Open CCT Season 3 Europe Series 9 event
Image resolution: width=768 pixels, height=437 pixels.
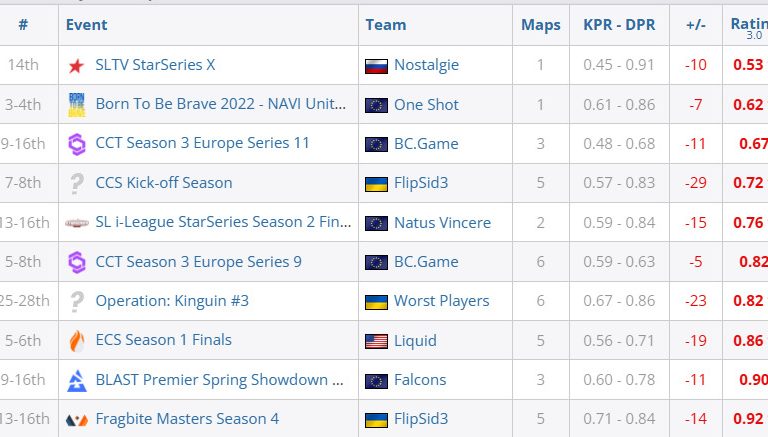198,262
